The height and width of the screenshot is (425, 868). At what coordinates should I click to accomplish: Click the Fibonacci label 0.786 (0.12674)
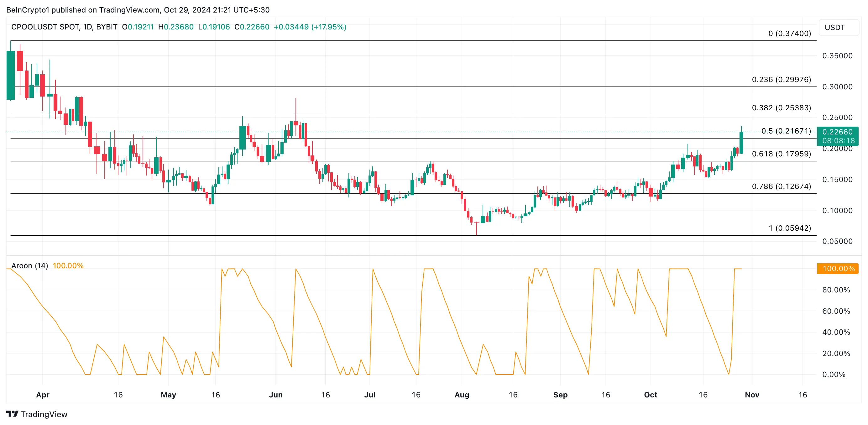(x=782, y=186)
